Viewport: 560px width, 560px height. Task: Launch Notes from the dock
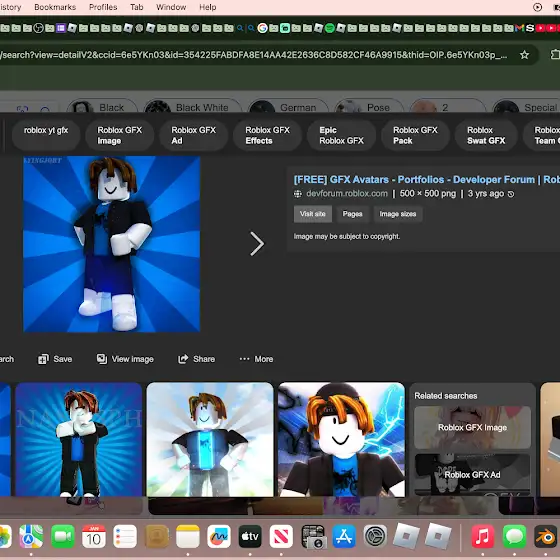point(188,536)
